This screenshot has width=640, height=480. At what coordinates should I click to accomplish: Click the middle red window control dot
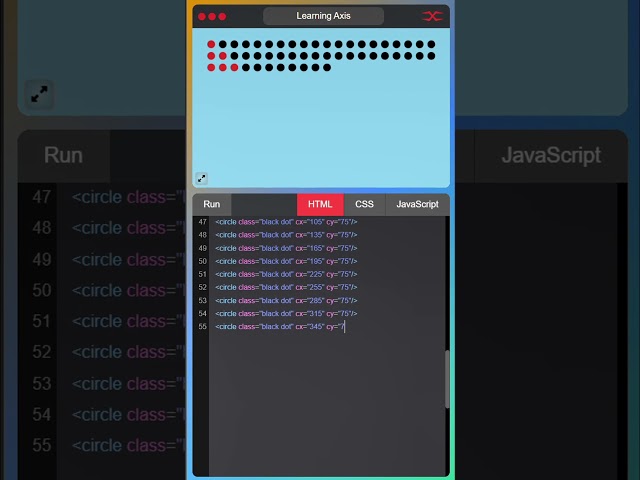tap(212, 16)
